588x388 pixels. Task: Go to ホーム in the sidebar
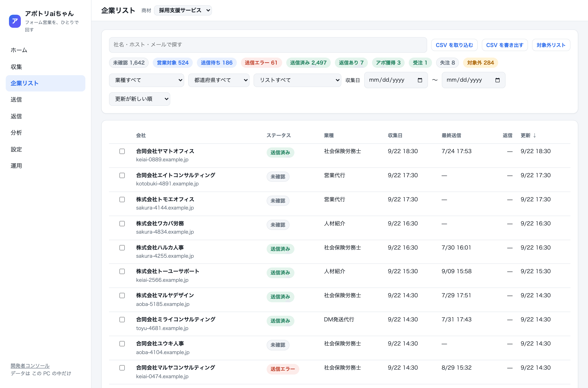click(x=46, y=50)
